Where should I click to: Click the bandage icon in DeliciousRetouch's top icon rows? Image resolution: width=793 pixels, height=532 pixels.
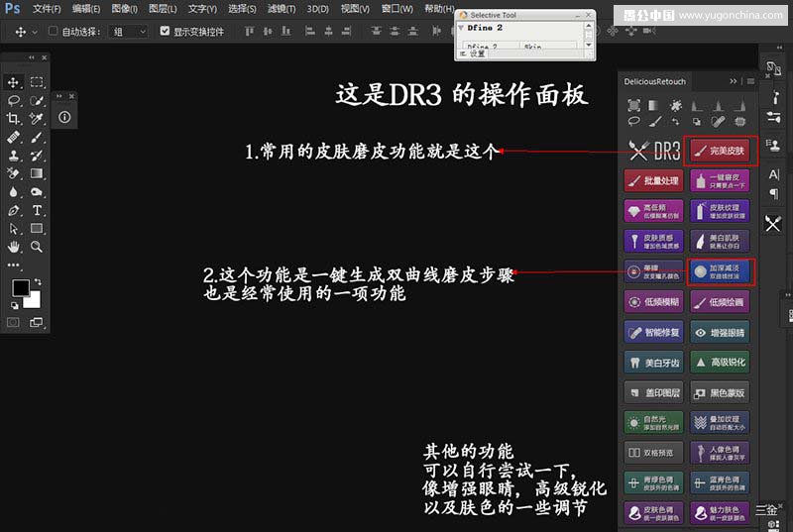click(718, 121)
